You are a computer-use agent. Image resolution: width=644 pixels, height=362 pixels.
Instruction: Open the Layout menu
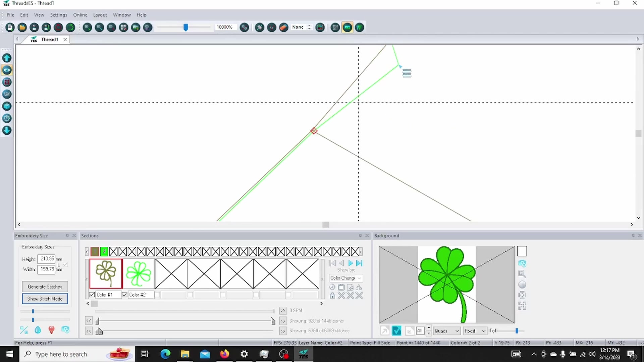[x=100, y=15]
